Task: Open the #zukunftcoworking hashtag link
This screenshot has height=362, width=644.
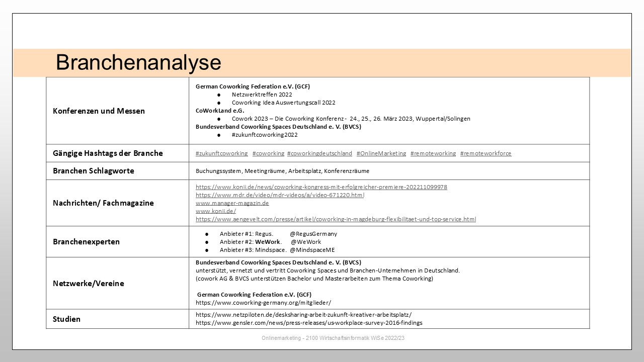Action: [x=221, y=153]
